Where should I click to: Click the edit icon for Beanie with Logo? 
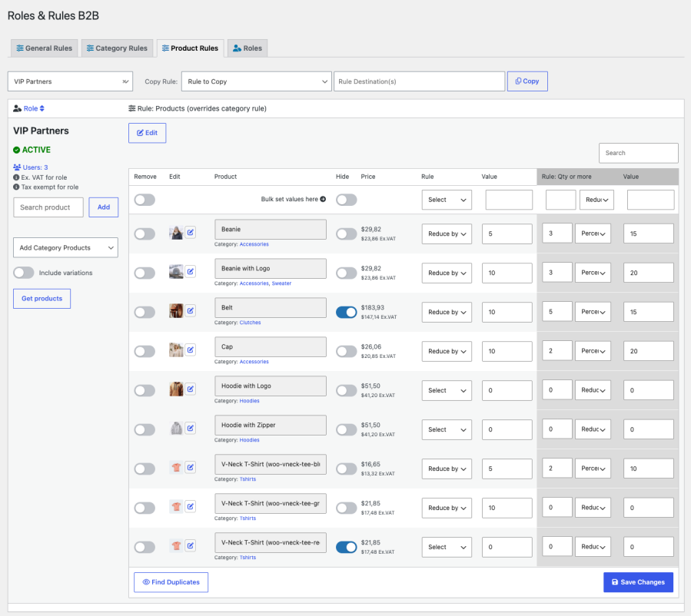pos(191,272)
